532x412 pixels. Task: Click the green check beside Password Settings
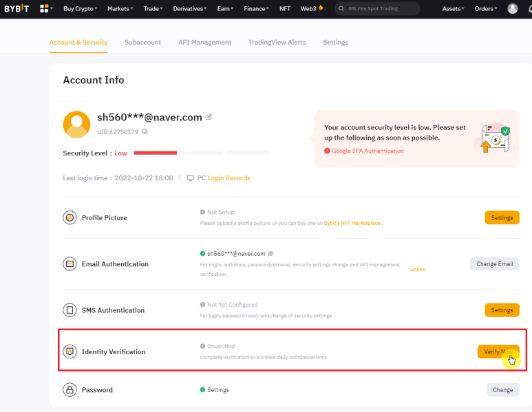[202, 389]
